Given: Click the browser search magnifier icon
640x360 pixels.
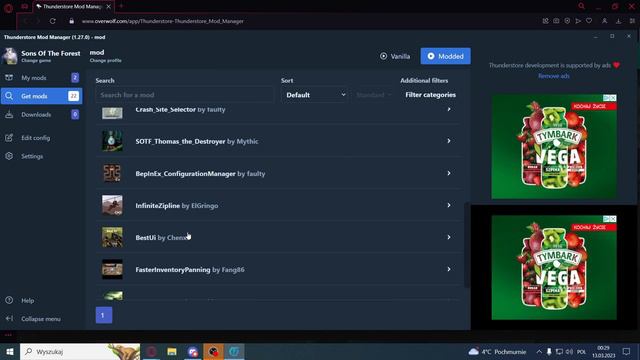Looking at the screenshot, I should pyautogui.click(x=582, y=6).
